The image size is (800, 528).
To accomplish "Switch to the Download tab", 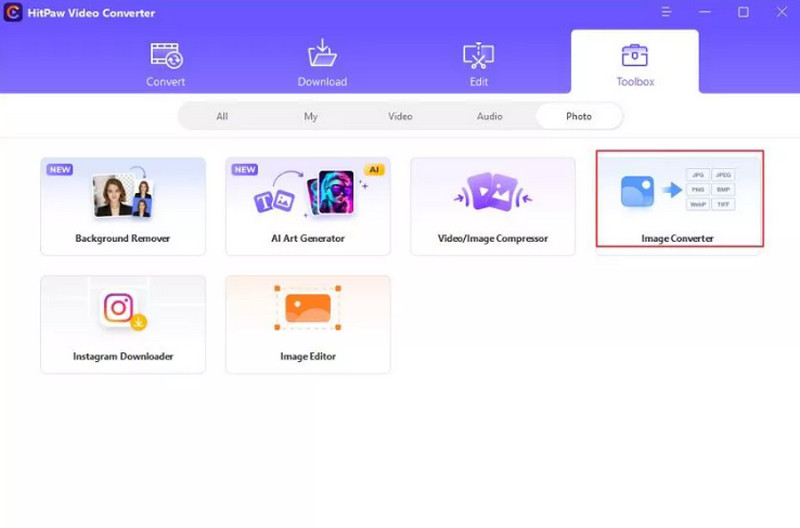I will tap(322, 64).
